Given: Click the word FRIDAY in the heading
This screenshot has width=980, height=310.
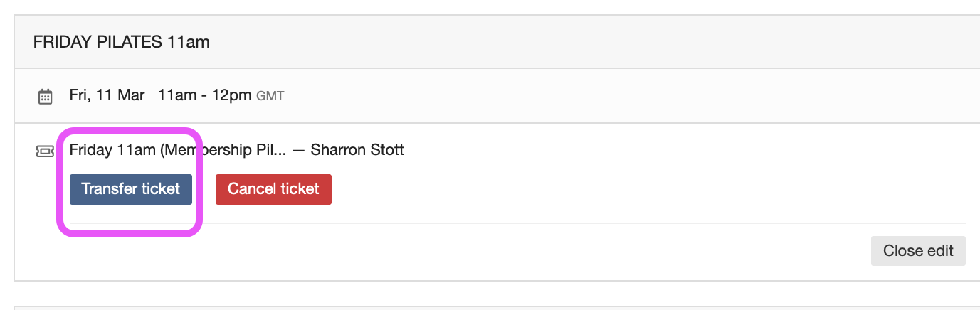Looking at the screenshot, I should 61,42.
